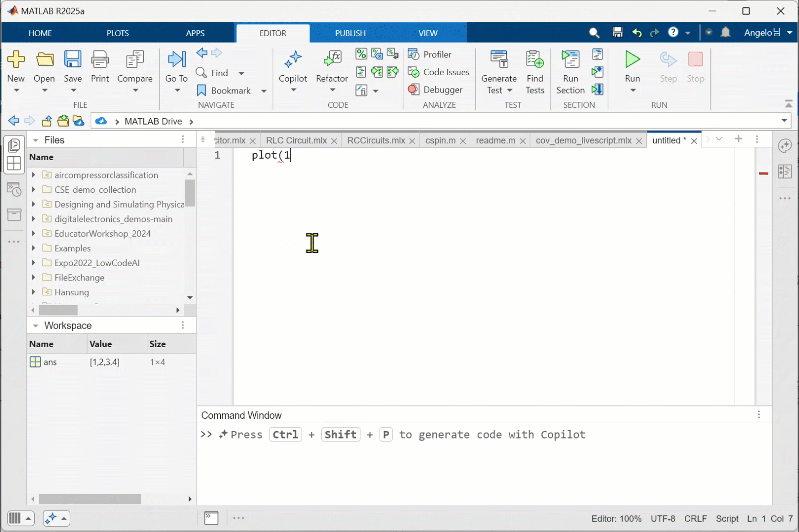Collapse the Files panel chevron
This screenshot has height=532, width=799.
pos(36,140)
